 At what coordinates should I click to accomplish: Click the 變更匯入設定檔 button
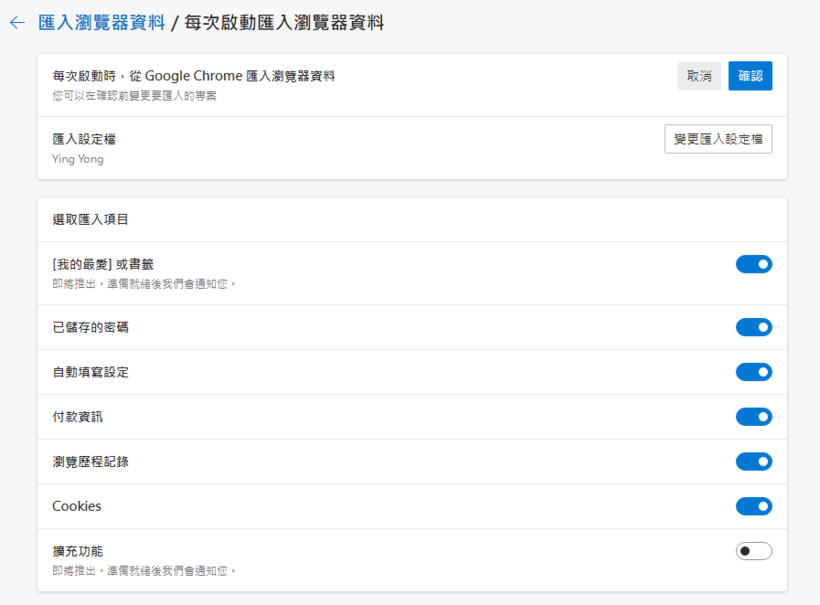coord(718,139)
